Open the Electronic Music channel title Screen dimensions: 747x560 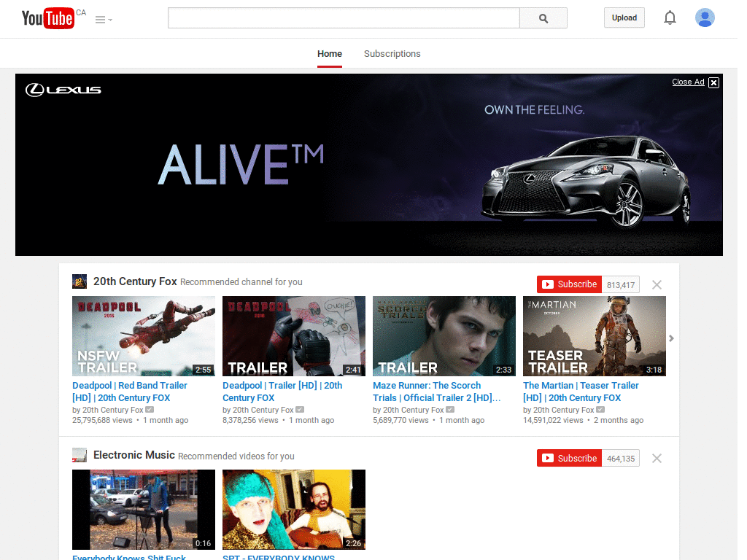(x=134, y=455)
